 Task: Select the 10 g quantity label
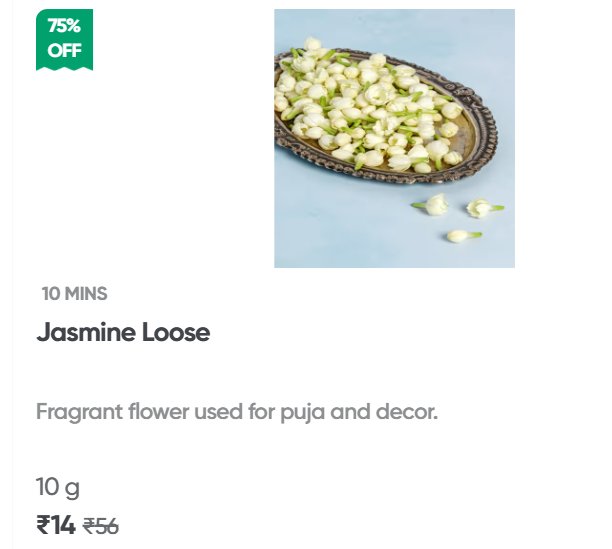pyautogui.click(x=58, y=488)
